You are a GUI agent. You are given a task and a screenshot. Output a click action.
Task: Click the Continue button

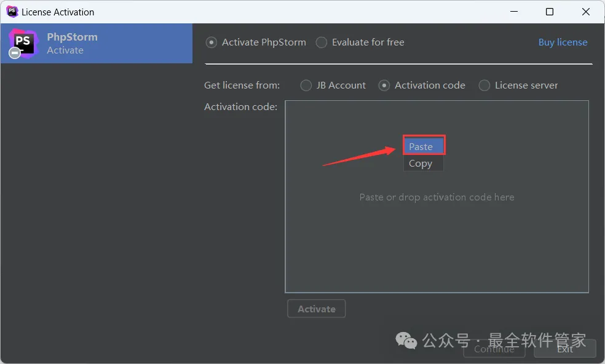click(494, 349)
